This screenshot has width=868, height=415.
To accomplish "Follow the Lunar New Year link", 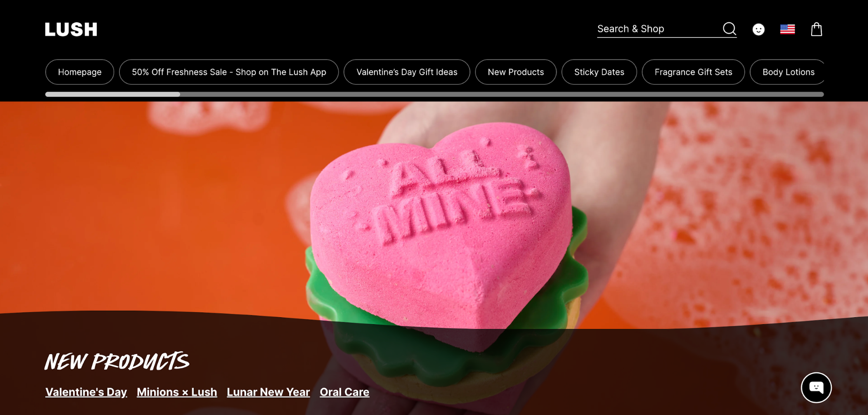I will [268, 392].
